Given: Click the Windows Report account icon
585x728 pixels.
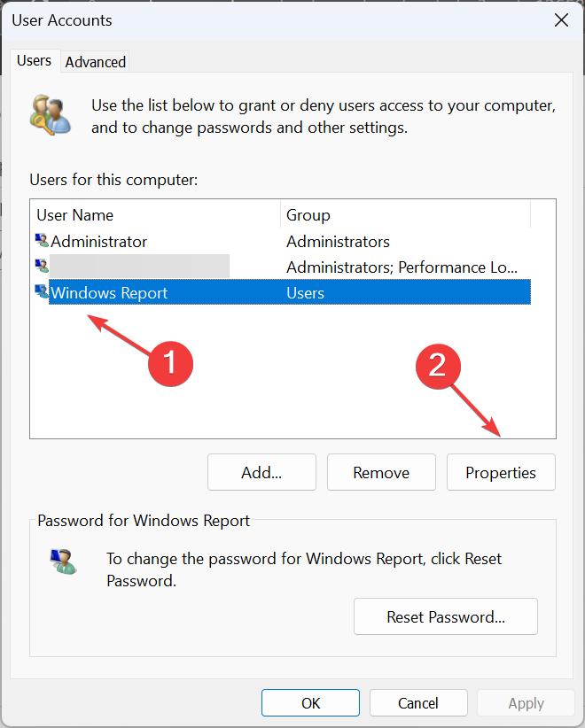Looking at the screenshot, I should [42, 292].
